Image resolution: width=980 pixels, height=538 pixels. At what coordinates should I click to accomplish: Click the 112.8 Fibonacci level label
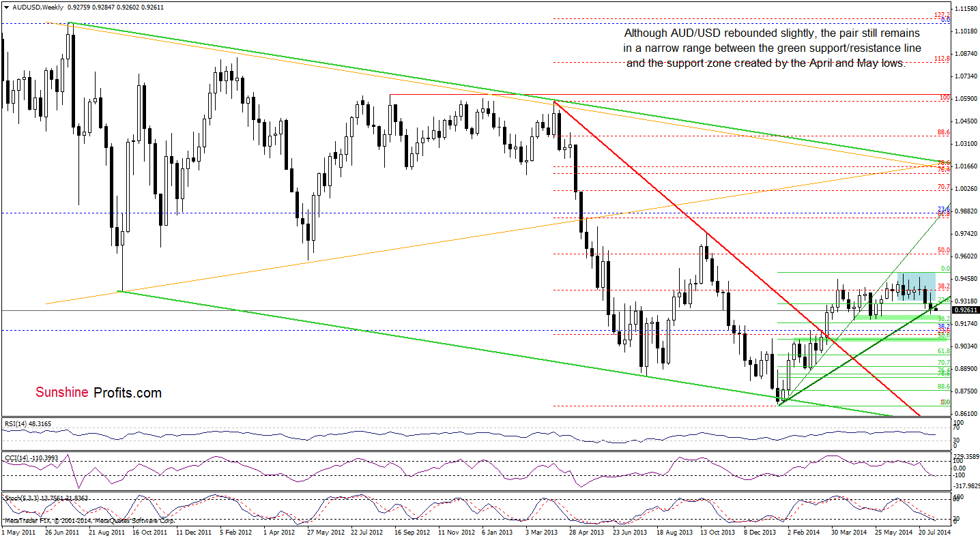[x=942, y=59]
